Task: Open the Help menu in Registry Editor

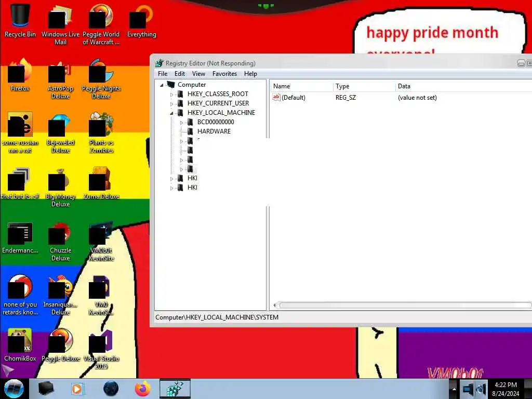Action: (250, 74)
